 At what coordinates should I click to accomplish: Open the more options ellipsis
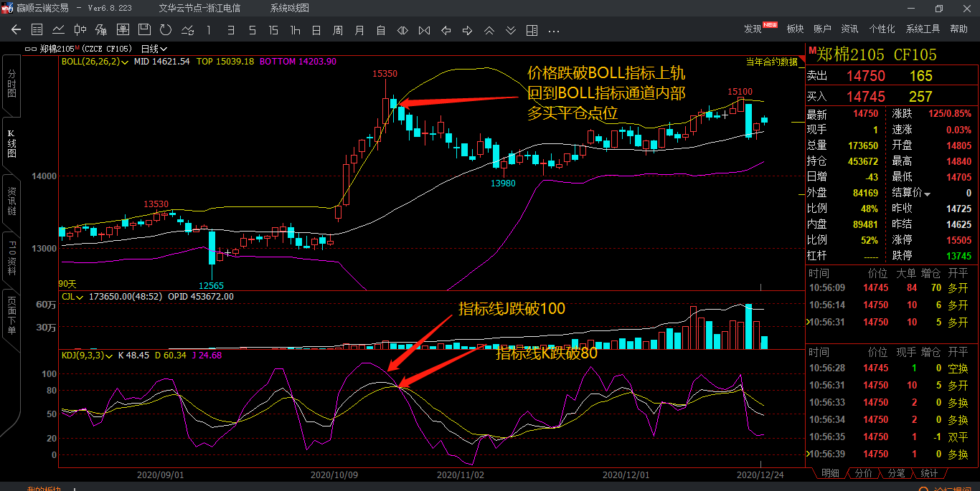(x=553, y=31)
